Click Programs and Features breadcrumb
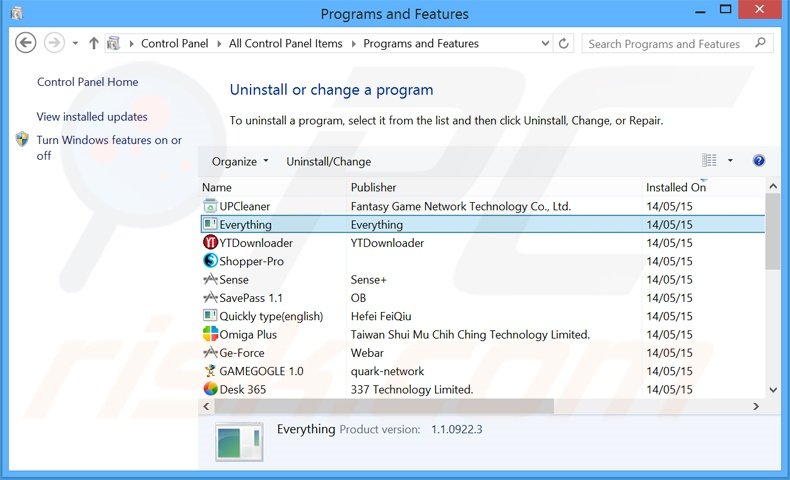790x480 pixels. click(x=421, y=43)
